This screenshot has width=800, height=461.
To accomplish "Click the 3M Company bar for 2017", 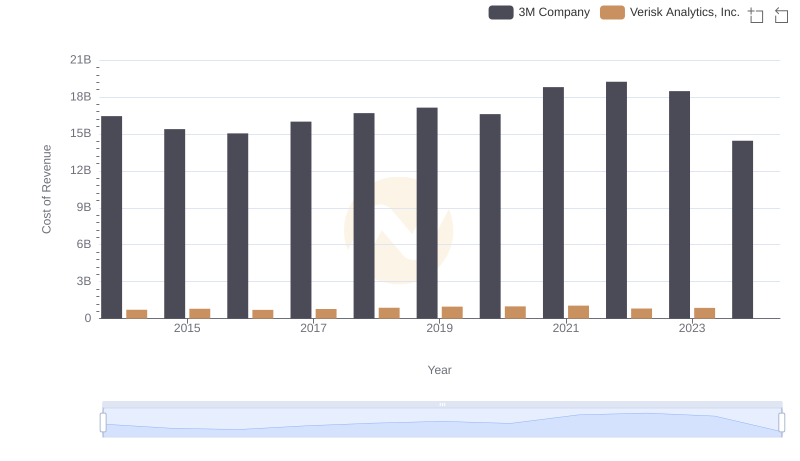I will pos(301,220).
